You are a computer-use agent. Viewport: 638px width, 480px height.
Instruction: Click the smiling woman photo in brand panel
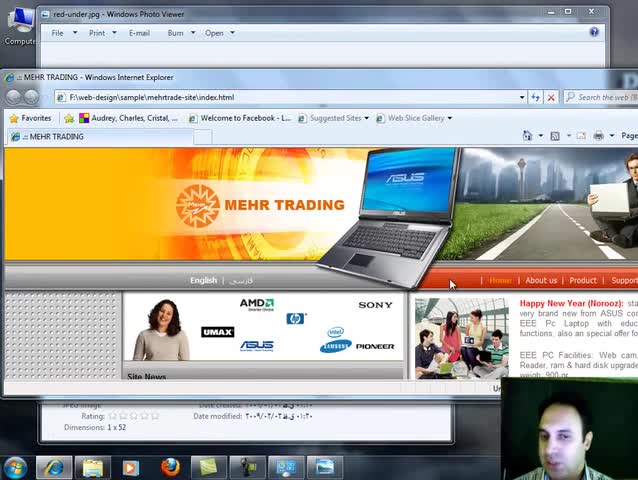(161, 329)
